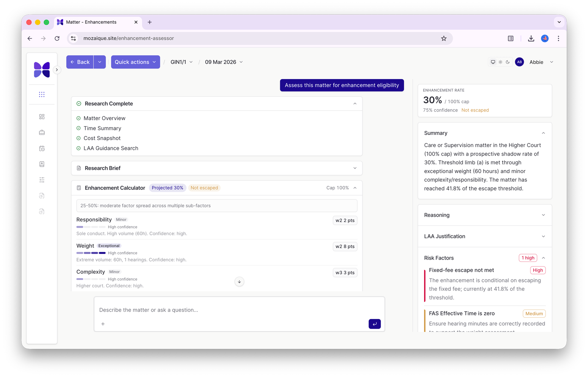
Task: Open the sliders settings sidebar icon
Action: (x=42, y=180)
